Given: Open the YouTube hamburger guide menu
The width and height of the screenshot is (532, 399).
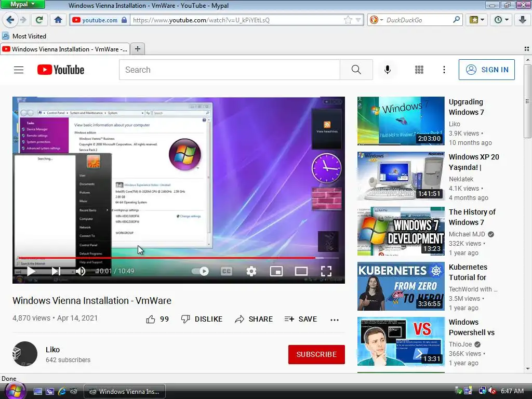Looking at the screenshot, I should pos(19,70).
